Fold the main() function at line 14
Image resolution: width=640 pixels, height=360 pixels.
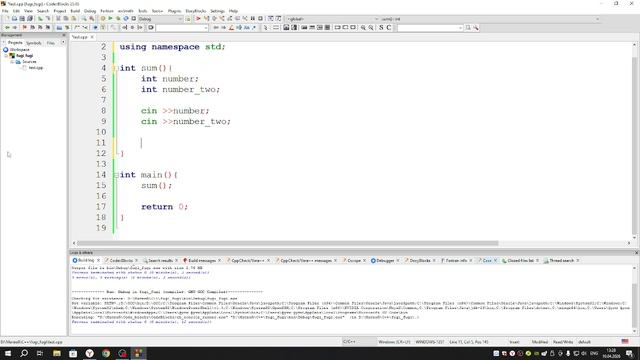116,175
